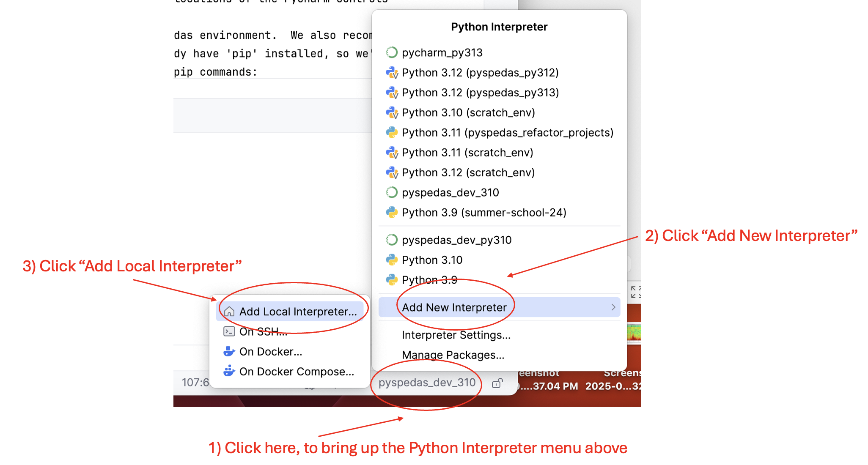This screenshot has height=465, width=868.
Task: Open Manage Packages...
Action: [499, 355]
